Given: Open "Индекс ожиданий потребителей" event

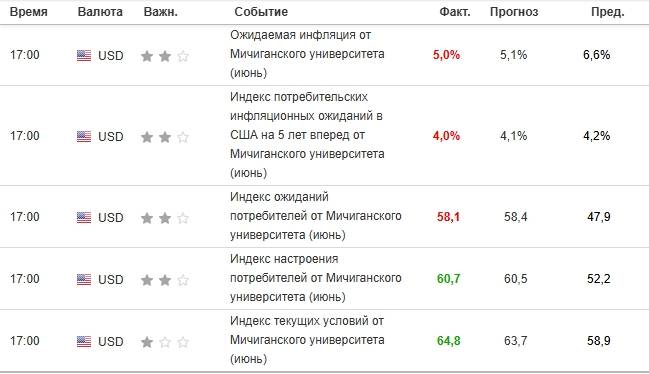Looking at the screenshot, I should [315, 216].
